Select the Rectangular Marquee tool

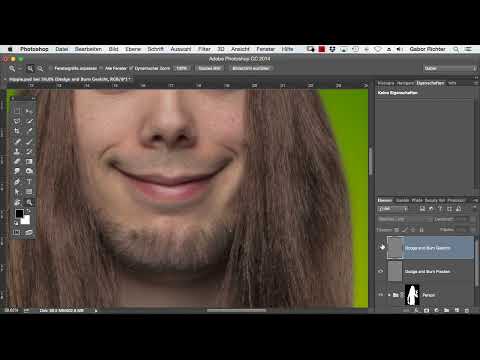pyautogui.click(x=17, y=111)
